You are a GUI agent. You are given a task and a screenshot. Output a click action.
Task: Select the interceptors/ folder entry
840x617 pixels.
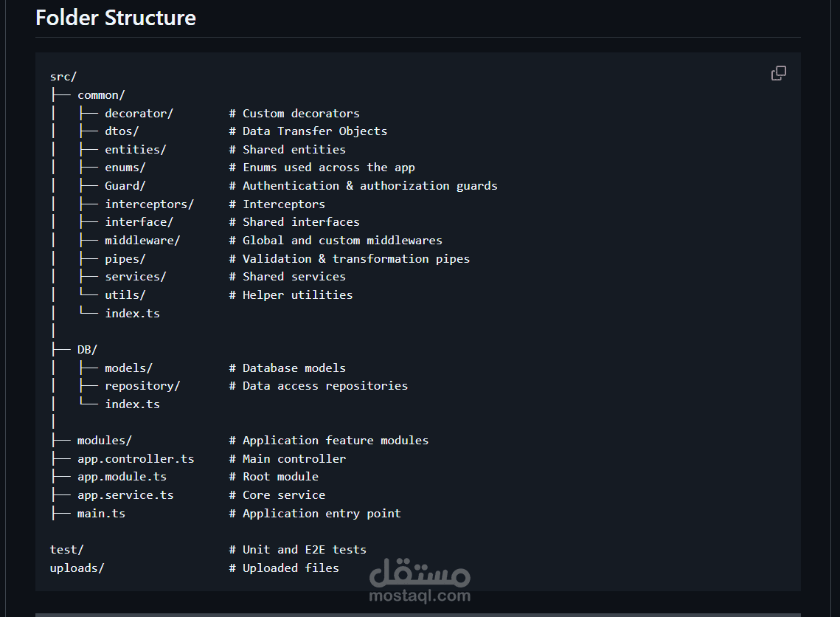(149, 204)
